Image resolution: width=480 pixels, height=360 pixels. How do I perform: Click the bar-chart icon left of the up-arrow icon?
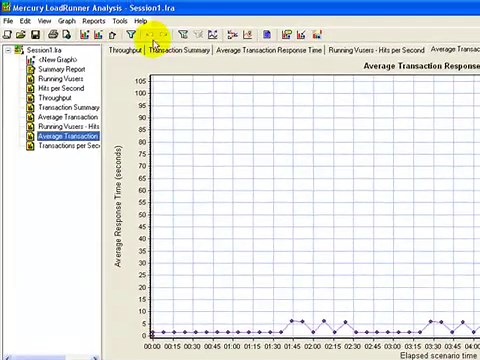pos(98,34)
